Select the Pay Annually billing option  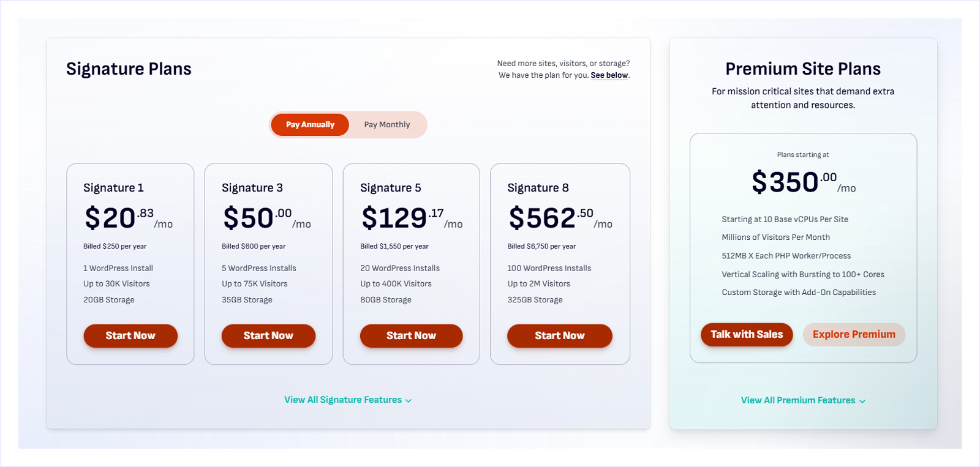[x=309, y=124]
